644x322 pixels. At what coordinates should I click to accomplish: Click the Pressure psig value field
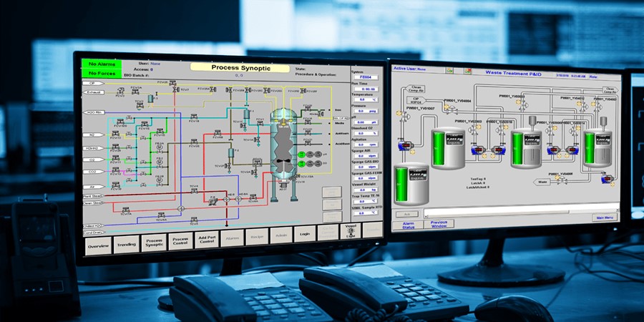366,111
